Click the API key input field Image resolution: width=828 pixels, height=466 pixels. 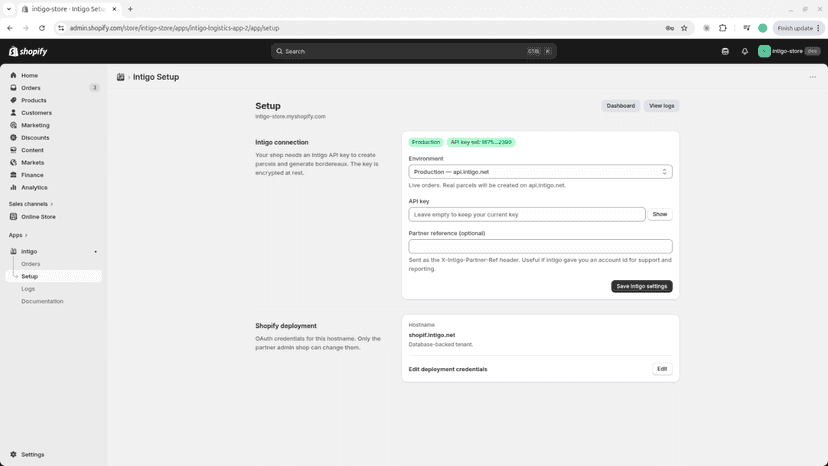click(526, 215)
